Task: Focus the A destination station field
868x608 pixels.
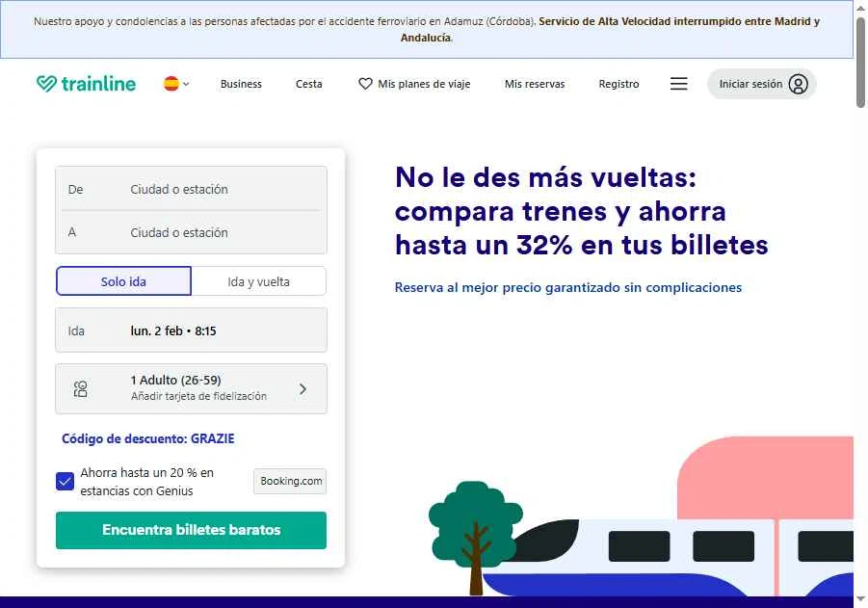Action: click(x=191, y=232)
